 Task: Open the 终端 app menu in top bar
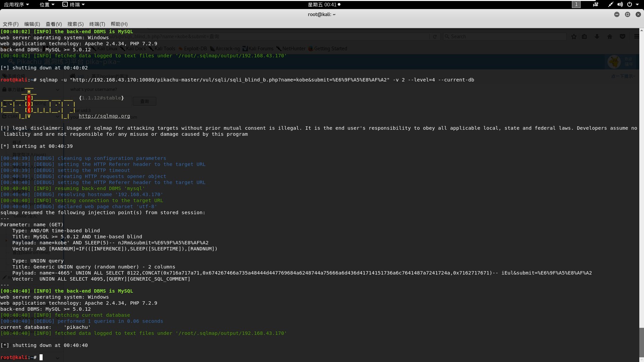click(74, 4)
